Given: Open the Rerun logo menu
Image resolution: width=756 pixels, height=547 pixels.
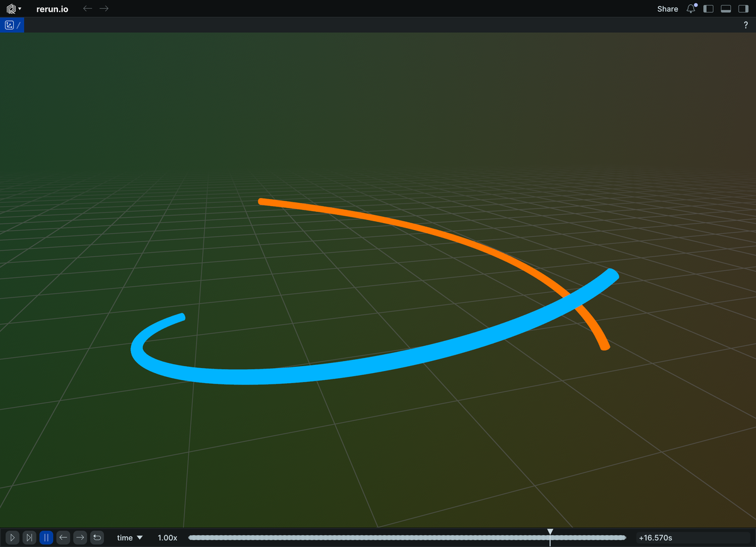Looking at the screenshot, I should 14,9.
